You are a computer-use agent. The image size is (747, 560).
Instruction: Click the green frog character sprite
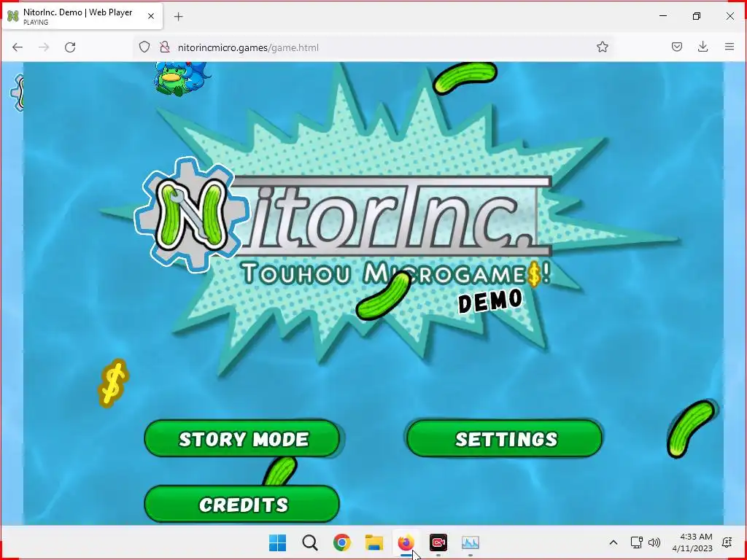click(x=180, y=79)
